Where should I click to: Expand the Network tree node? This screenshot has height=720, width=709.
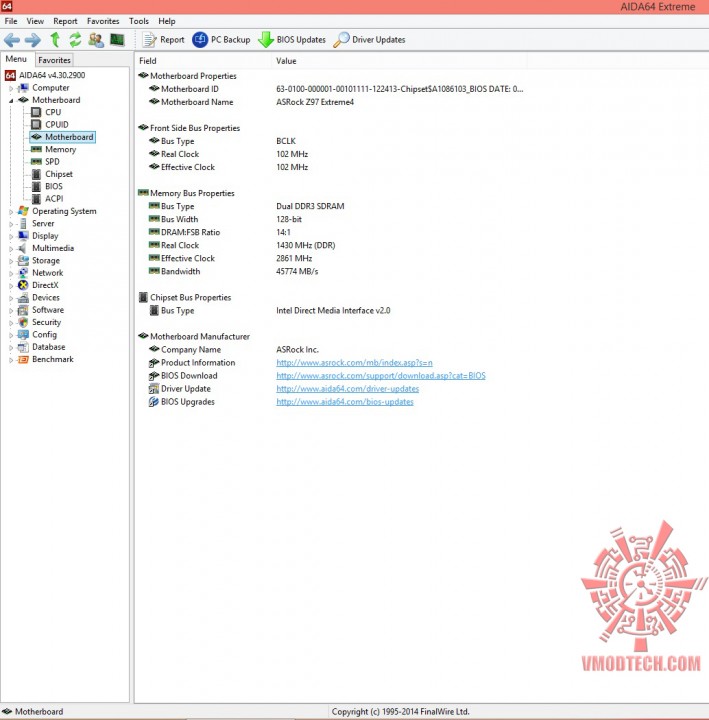pos(11,273)
